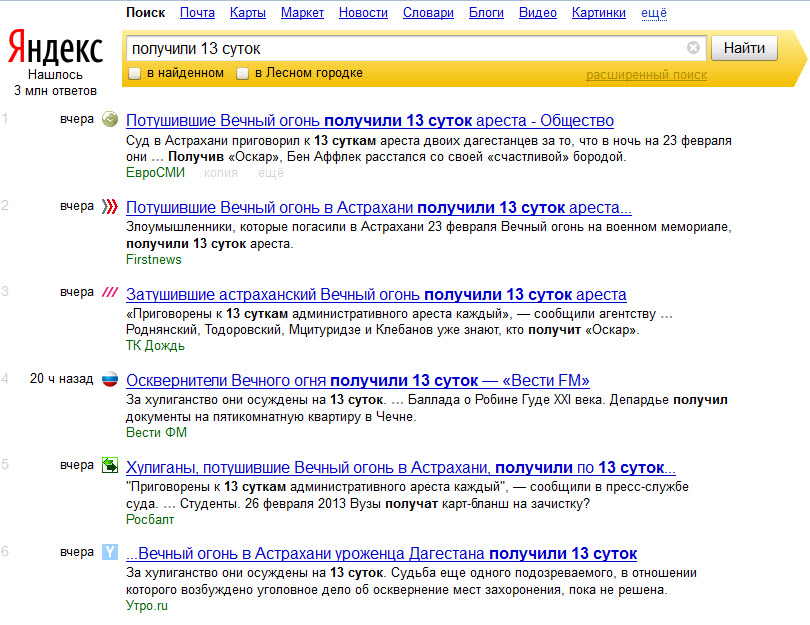Select the Поиск tab
The width and height of the screenshot is (810, 625).
(x=146, y=13)
